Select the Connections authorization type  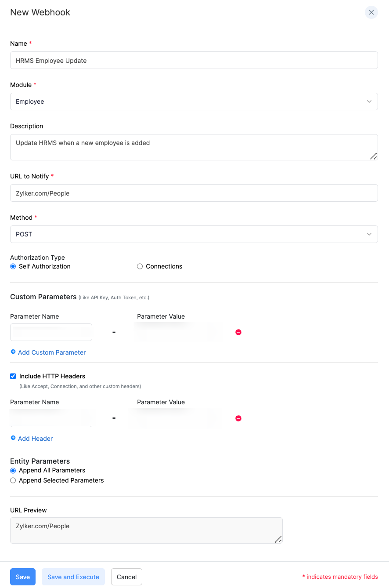tap(139, 266)
